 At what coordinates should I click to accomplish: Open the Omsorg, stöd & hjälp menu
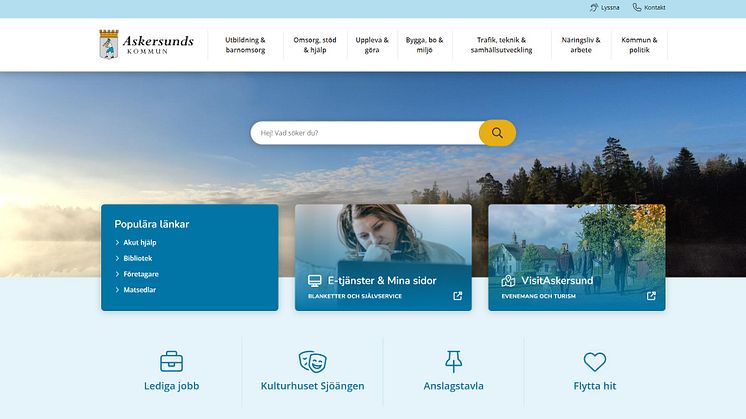[315, 45]
